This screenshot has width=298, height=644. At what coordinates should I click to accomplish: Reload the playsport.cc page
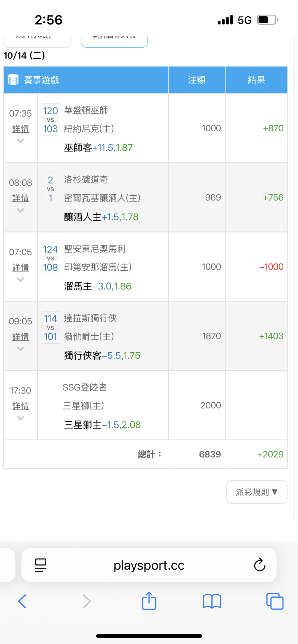click(259, 565)
